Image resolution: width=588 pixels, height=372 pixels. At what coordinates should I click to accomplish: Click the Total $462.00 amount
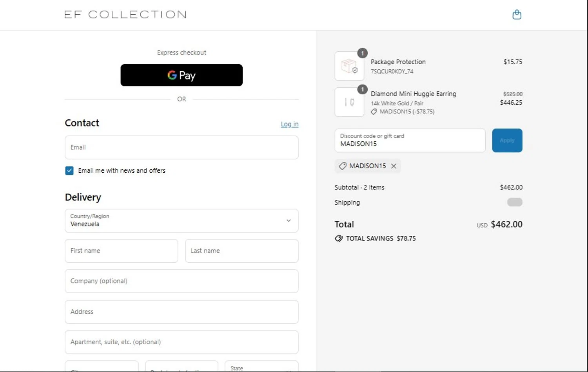click(506, 224)
